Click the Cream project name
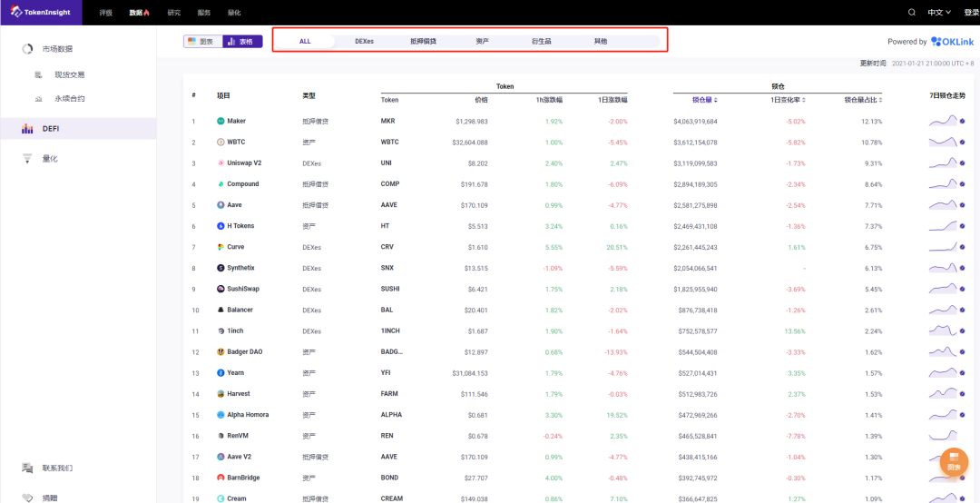The width and height of the screenshot is (980, 503). tap(237, 498)
